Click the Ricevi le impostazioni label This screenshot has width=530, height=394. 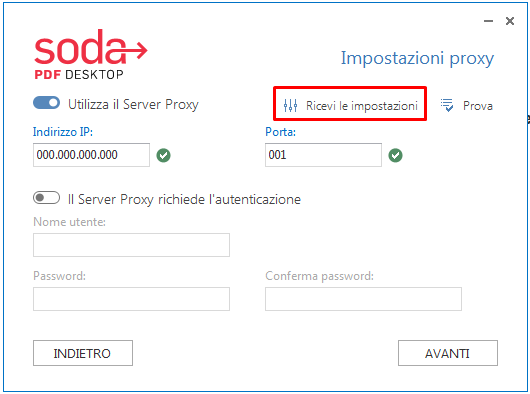(362, 106)
